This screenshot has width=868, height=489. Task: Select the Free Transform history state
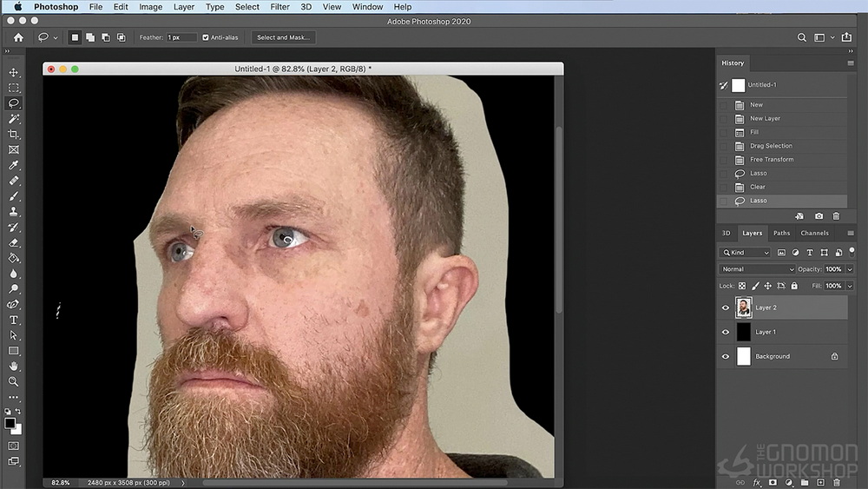782,160
